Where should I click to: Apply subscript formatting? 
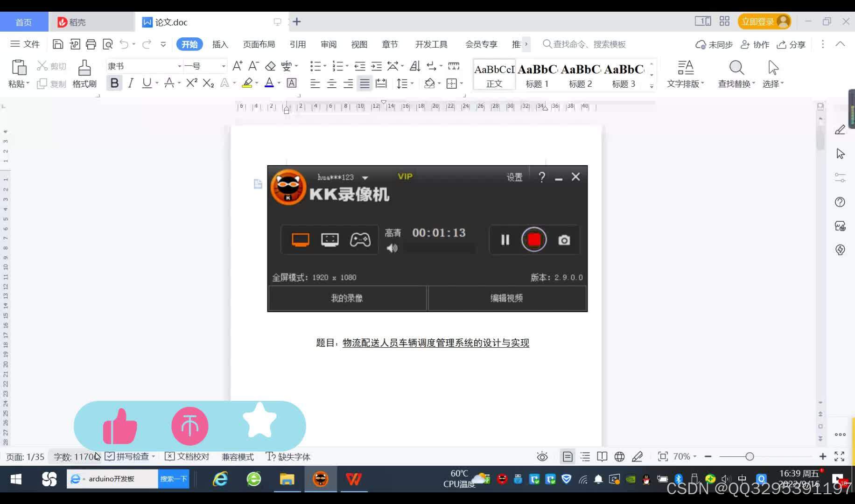pyautogui.click(x=208, y=83)
